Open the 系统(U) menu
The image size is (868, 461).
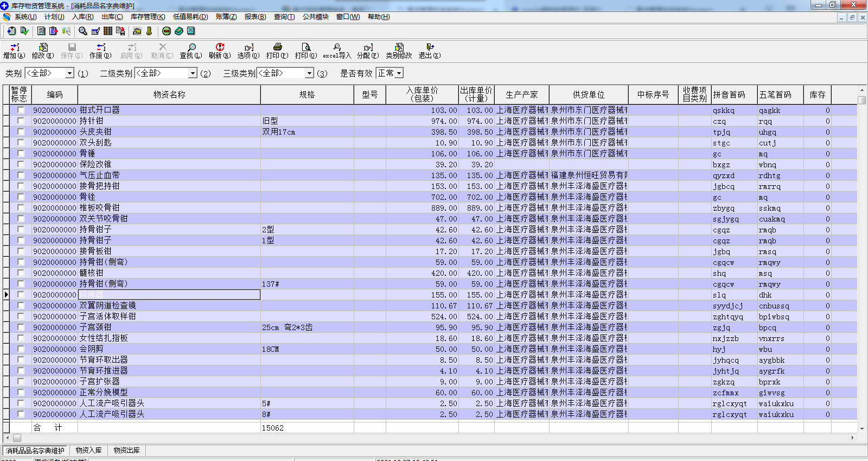pyautogui.click(x=25, y=17)
